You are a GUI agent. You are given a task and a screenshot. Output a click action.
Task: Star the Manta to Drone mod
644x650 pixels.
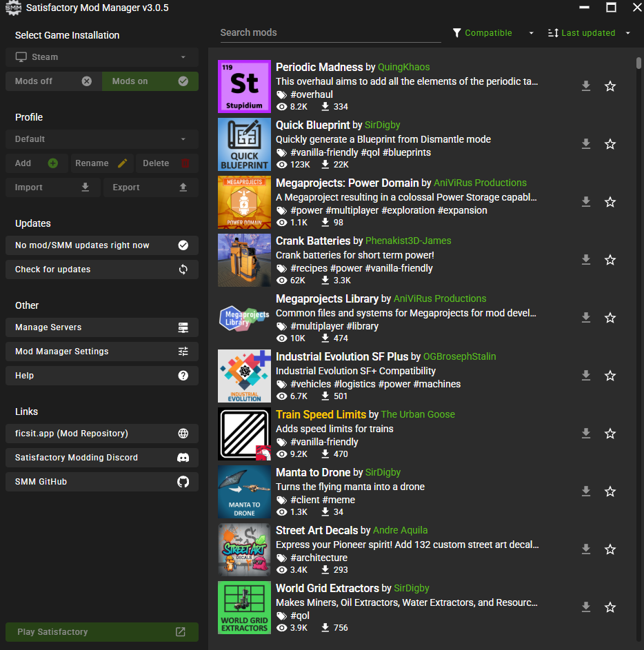(x=610, y=491)
